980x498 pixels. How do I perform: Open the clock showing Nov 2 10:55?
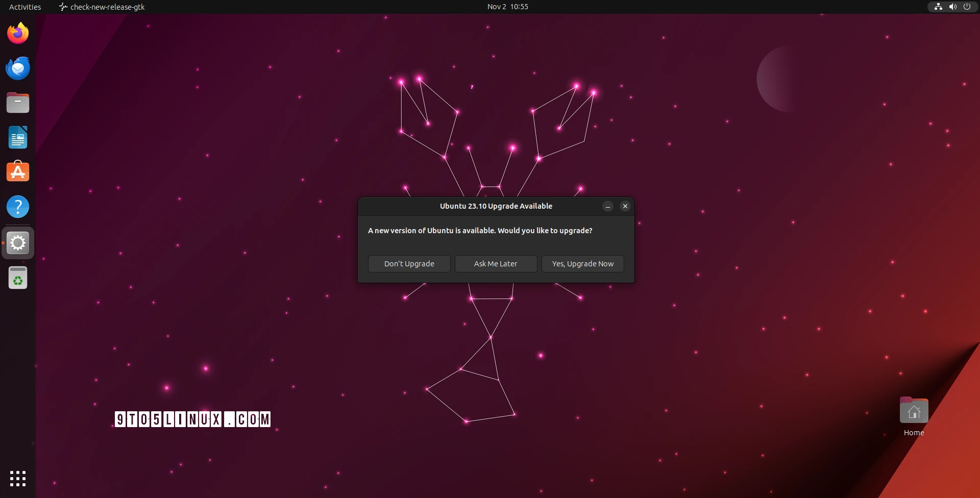click(x=507, y=7)
